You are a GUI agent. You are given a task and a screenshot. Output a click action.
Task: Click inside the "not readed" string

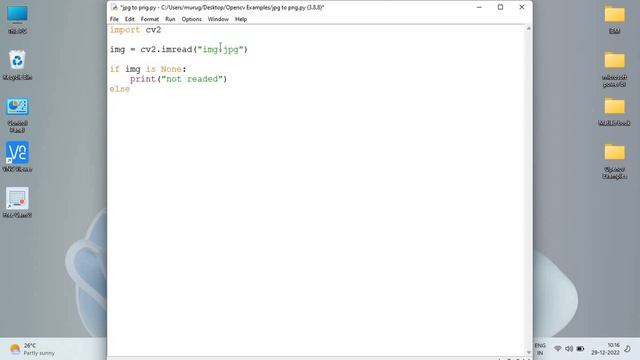point(192,79)
